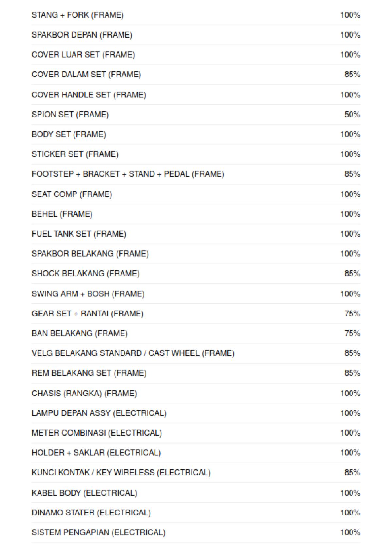
Task: Click the 50% value for SPION SET
Action: (352, 115)
